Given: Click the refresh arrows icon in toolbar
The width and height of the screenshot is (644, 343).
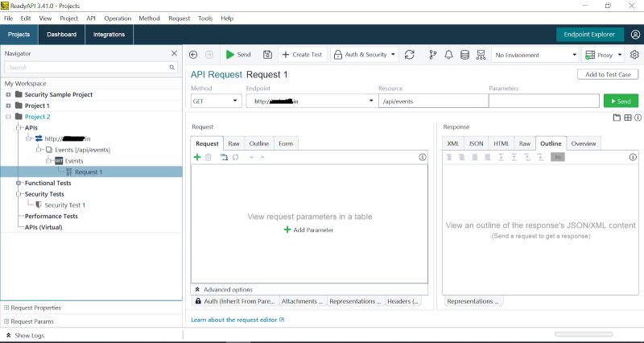Looking at the screenshot, I should pyautogui.click(x=410, y=55).
